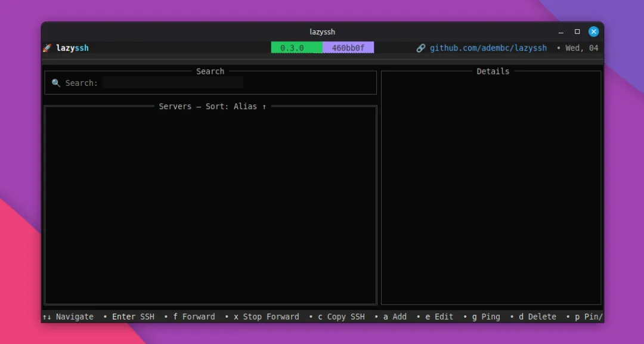
Task: Click the a Add shortcut hint
Action: pos(395,317)
